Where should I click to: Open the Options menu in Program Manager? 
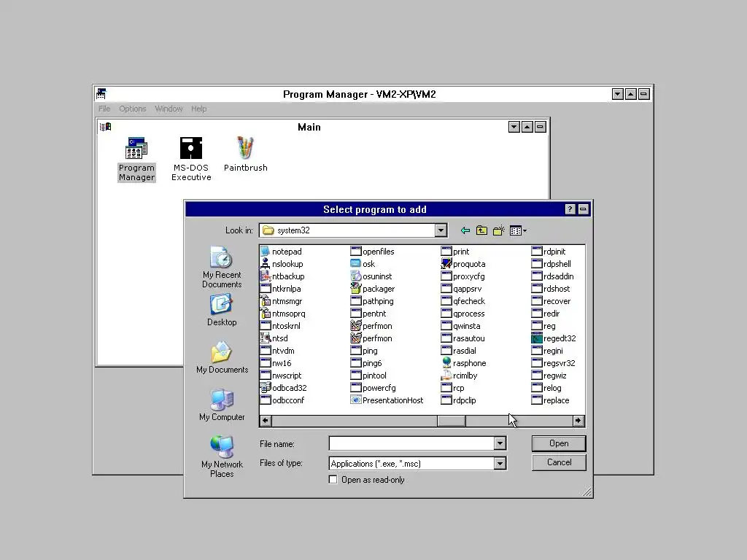pos(133,109)
